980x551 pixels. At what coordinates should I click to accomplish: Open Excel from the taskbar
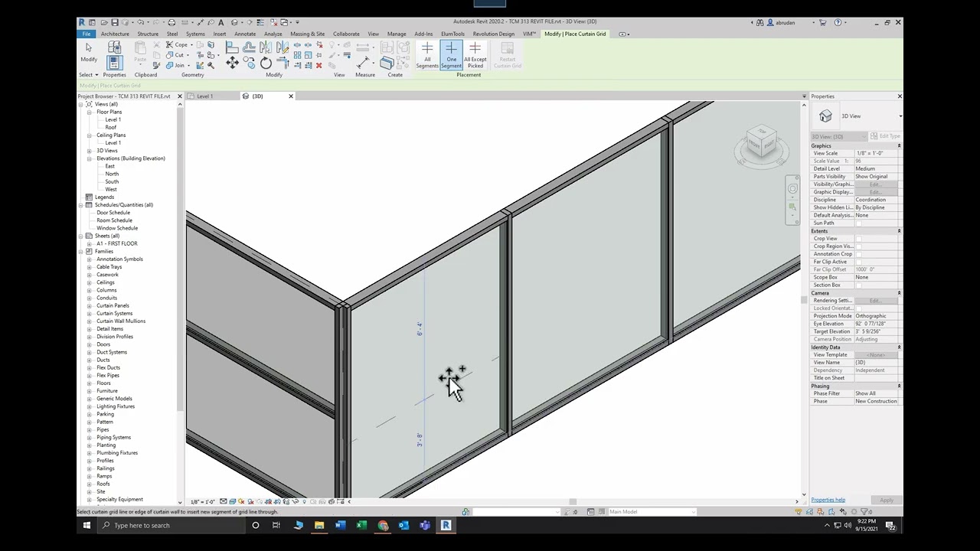click(x=361, y=525)
